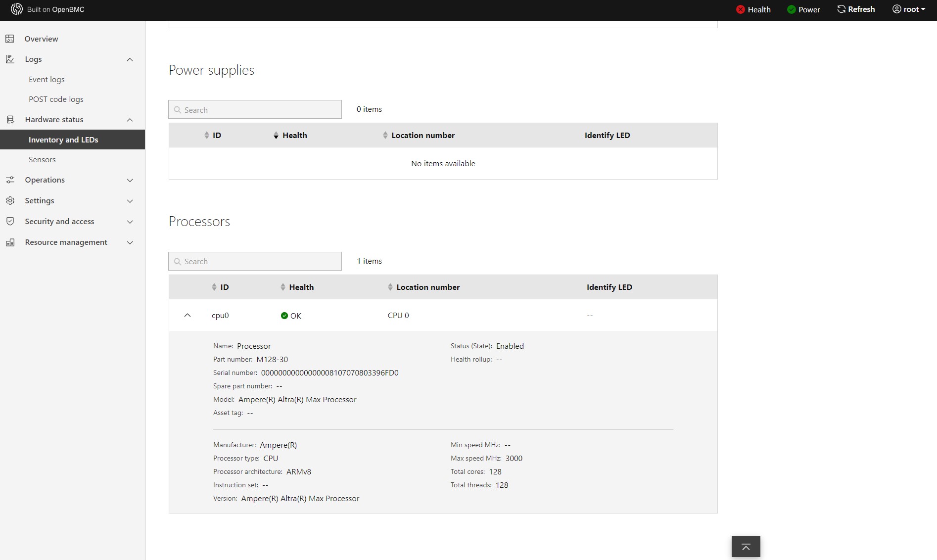This screenshot has width=937, height=560.
Task: Click the Overview sidebar icon
Action: pos(10,39)
